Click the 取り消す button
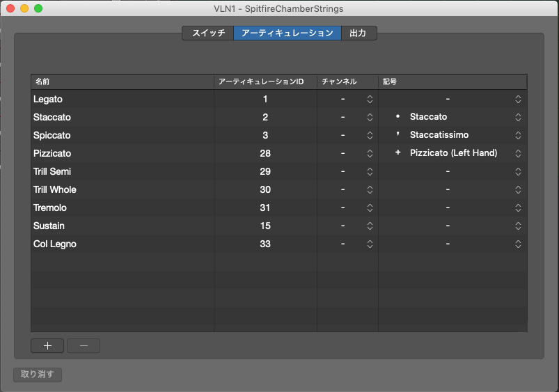 coord(38,375)
